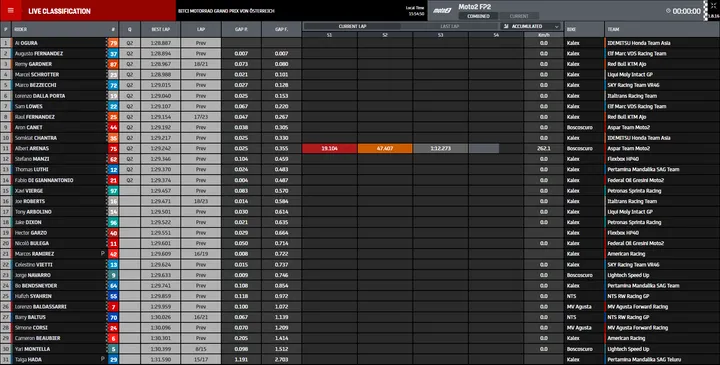Click the orange 47.407 sector 2 cell
Viewport: 720px width, 365px height.
coord(385,149)
